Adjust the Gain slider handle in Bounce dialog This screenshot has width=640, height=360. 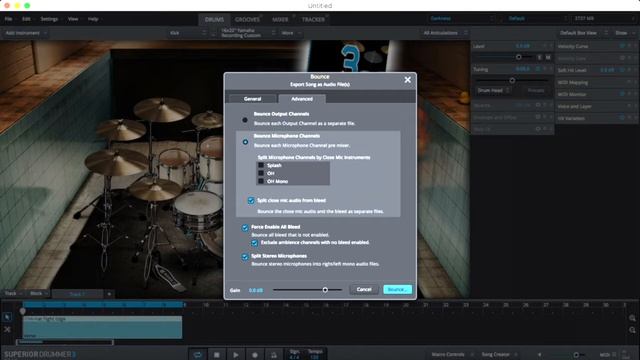pos(325,290)
